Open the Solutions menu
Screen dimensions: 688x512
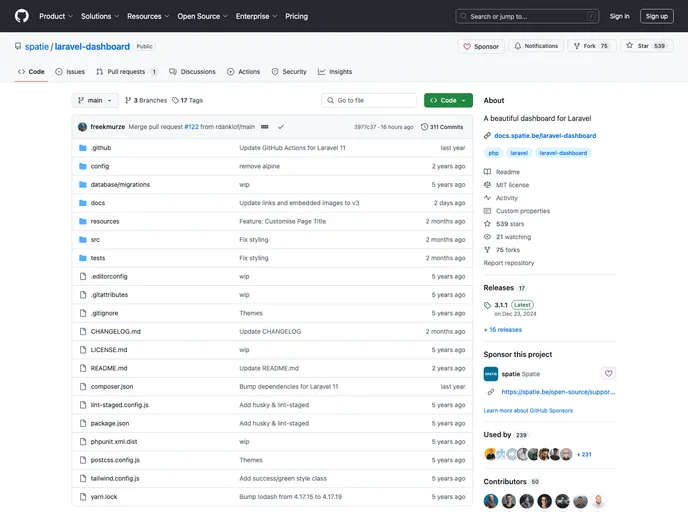pos(100,16)
